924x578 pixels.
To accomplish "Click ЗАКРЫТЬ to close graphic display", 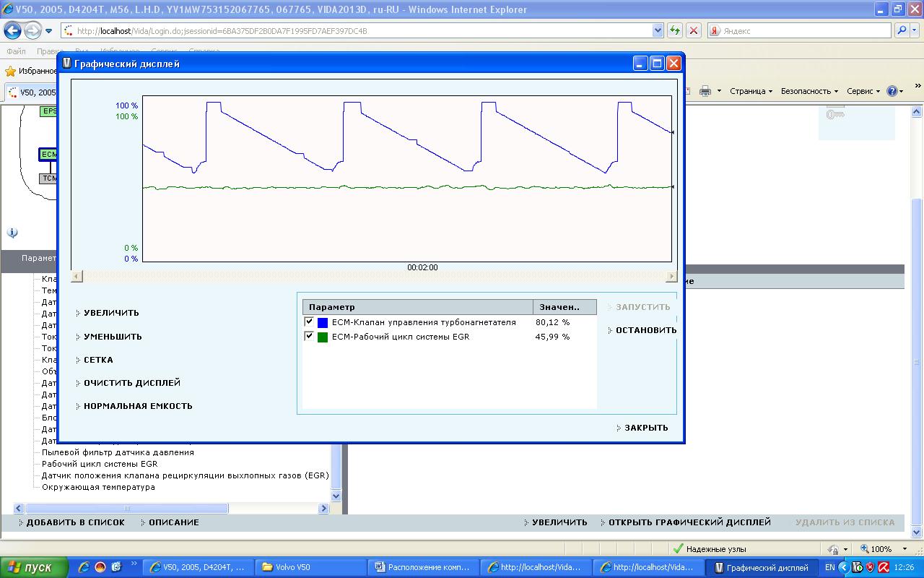I will click(645, 428).
